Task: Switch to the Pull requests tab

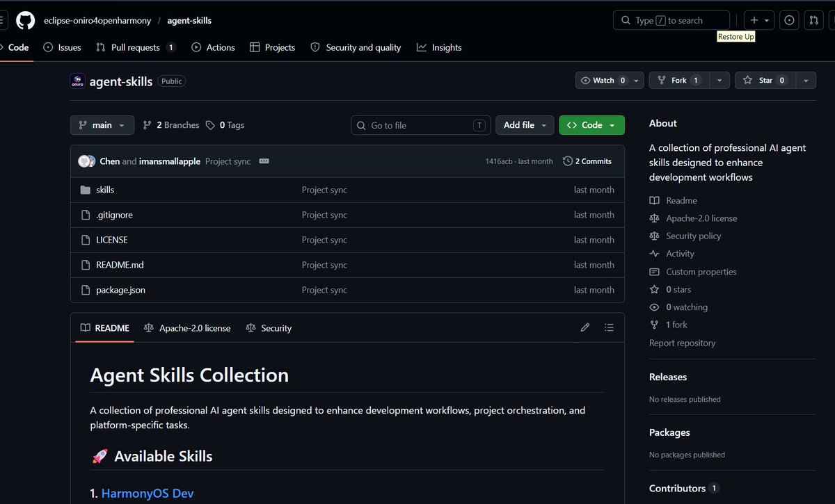Action: point(136,47)
